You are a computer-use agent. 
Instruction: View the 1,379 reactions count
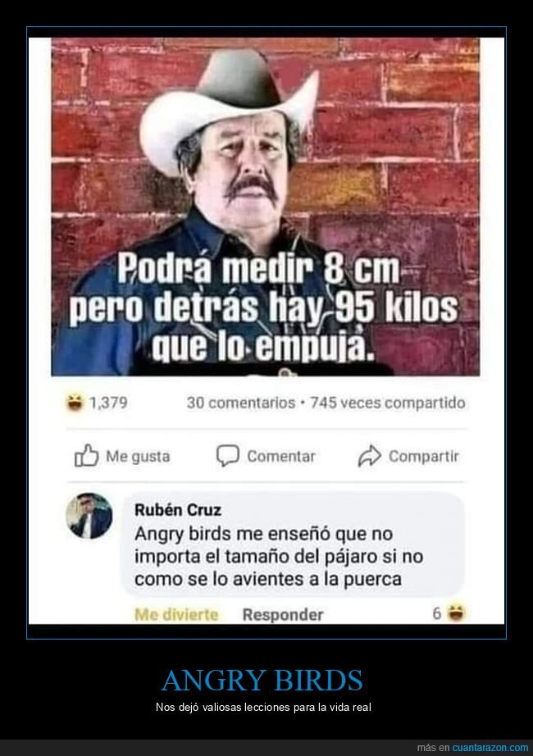point(108,403)
